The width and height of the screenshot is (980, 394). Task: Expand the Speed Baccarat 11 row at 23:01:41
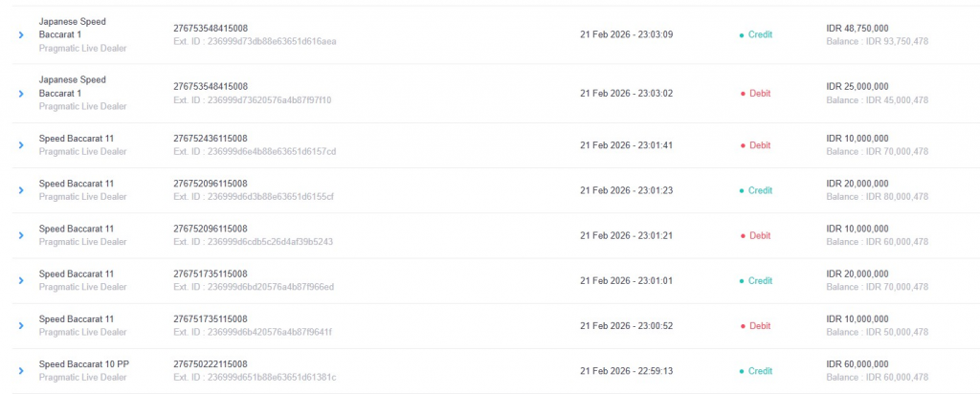(20, 145)
